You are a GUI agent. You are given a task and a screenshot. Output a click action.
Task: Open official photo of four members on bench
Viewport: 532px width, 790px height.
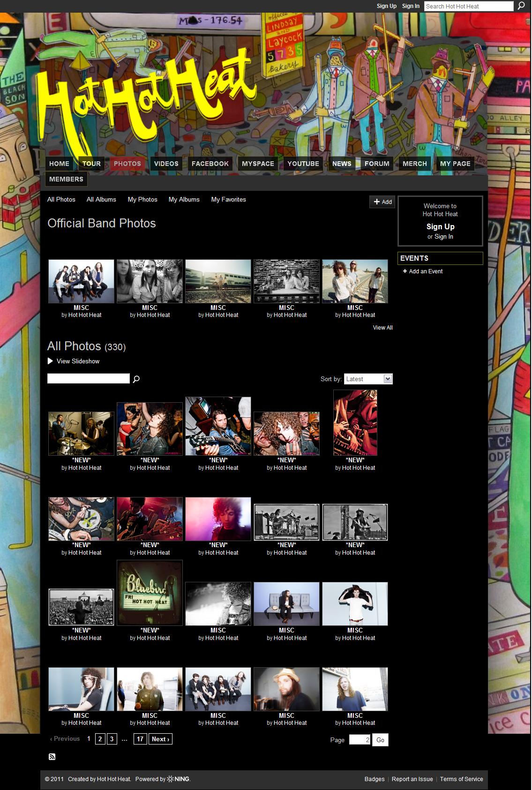tap(81, 281)
